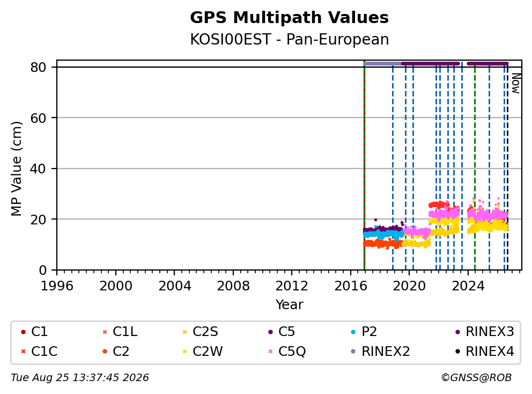Click the 2024 tick label on the x-axis
Image resolution: width=532 pixels, height=394 pixels.
pyautogui.click(x=468, y=286)
